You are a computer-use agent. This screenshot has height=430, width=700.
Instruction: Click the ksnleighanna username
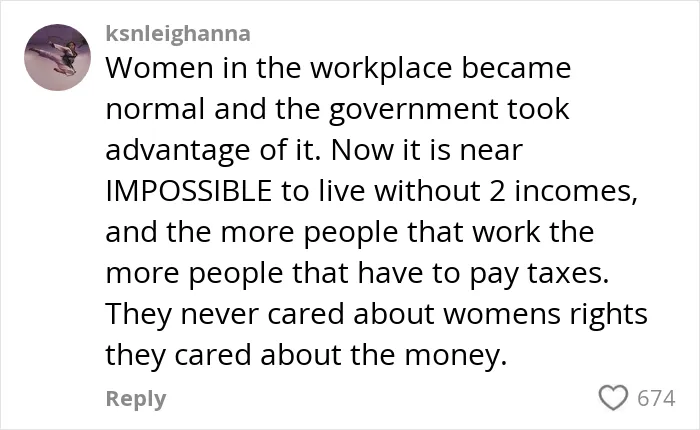pyautogui.click(x=178, y=34)
